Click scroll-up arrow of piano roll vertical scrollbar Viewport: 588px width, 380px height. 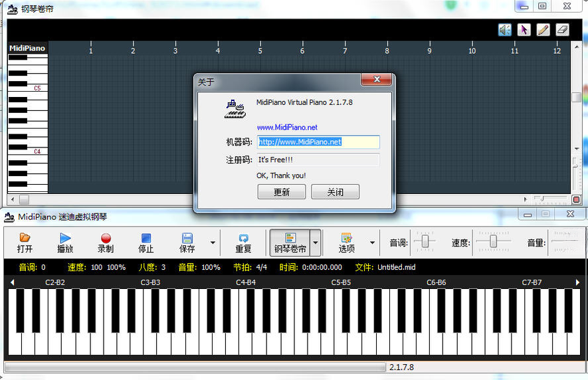(x=577, y=47)
